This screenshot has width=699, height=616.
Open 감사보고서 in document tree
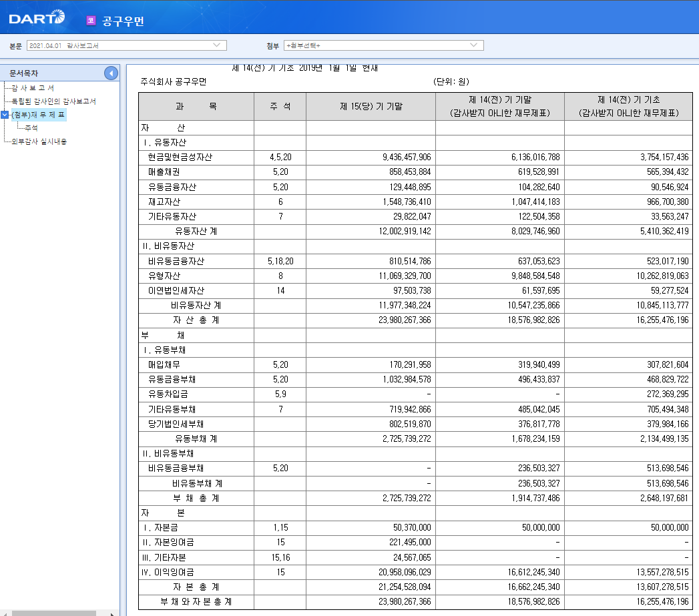[x=33, y=88]
